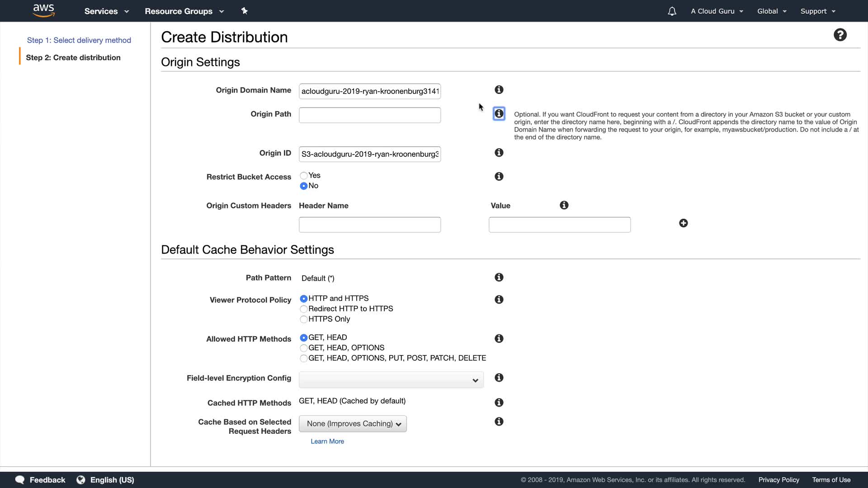Expand None (Improves Caching) headers dropdown
The width and height of the screenshot is (868, 488).
pos(353,424)
